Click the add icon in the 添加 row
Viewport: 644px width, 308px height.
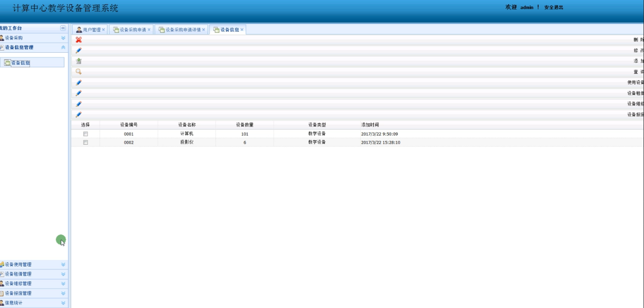point(78,61)
